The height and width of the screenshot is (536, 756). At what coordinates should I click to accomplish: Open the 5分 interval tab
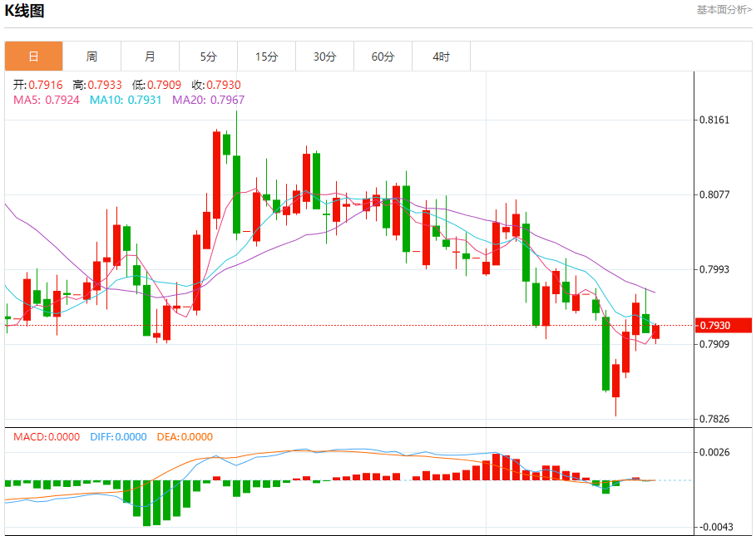coord(208,57)
